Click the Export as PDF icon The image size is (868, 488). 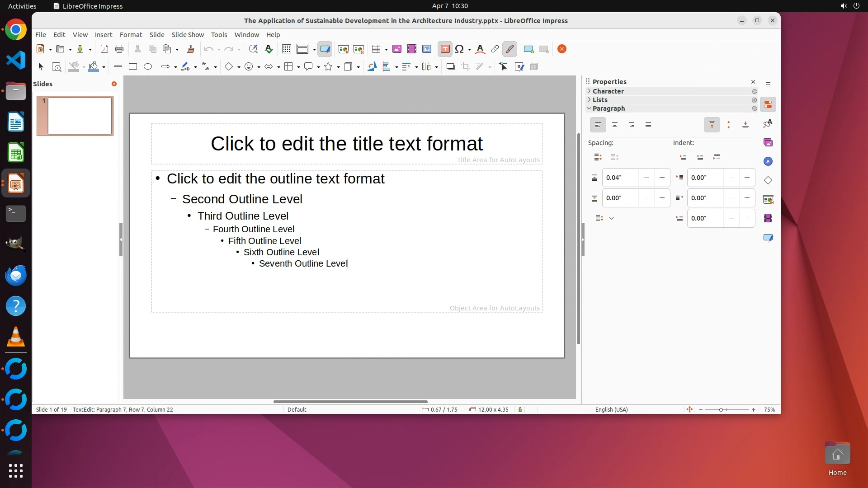104,49
